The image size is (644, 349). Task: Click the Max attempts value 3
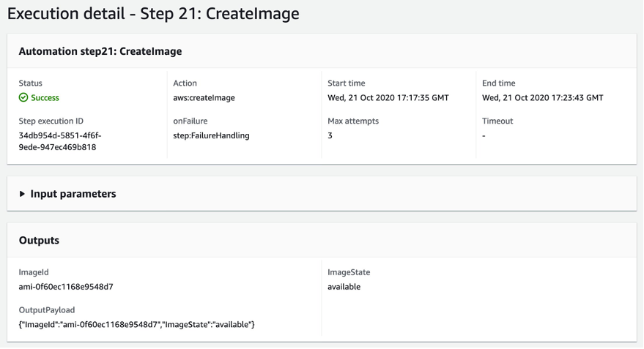[330, 135]
